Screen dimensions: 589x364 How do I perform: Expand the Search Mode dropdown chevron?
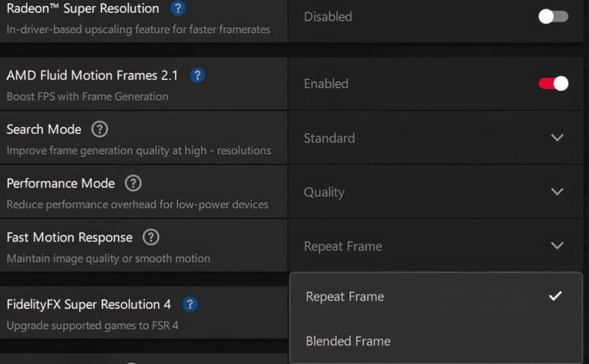click(x=558, y=138)
